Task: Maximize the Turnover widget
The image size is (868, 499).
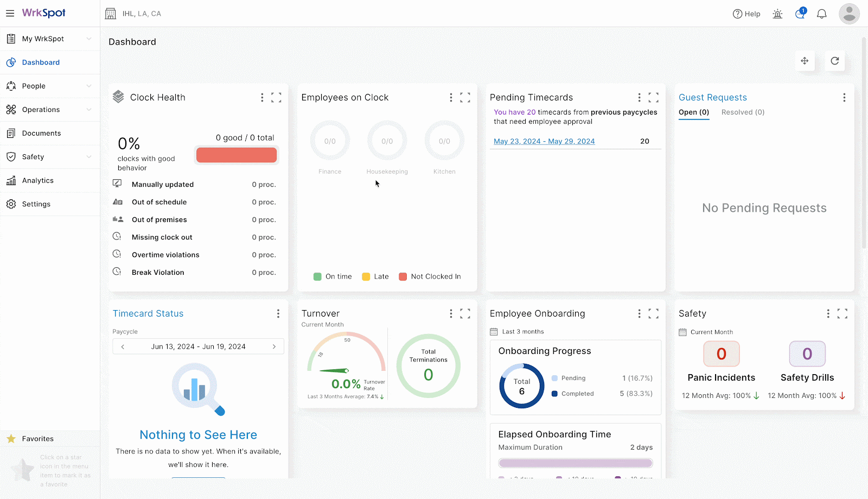Action: [465, 314]
